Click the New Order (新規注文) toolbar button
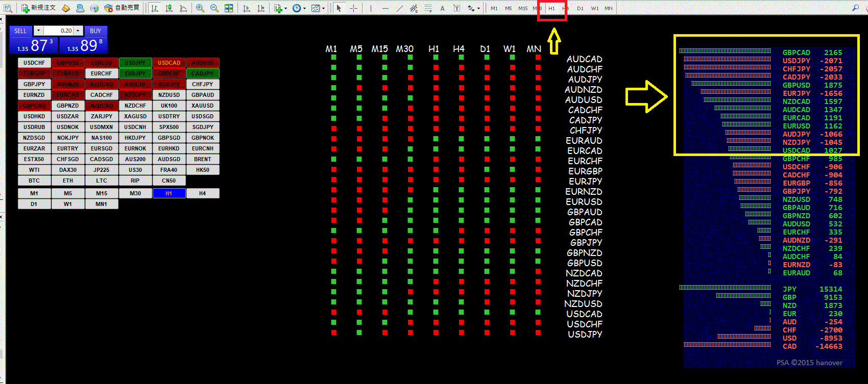This screenshot has width=868, height=384. [x=38, y=8]
